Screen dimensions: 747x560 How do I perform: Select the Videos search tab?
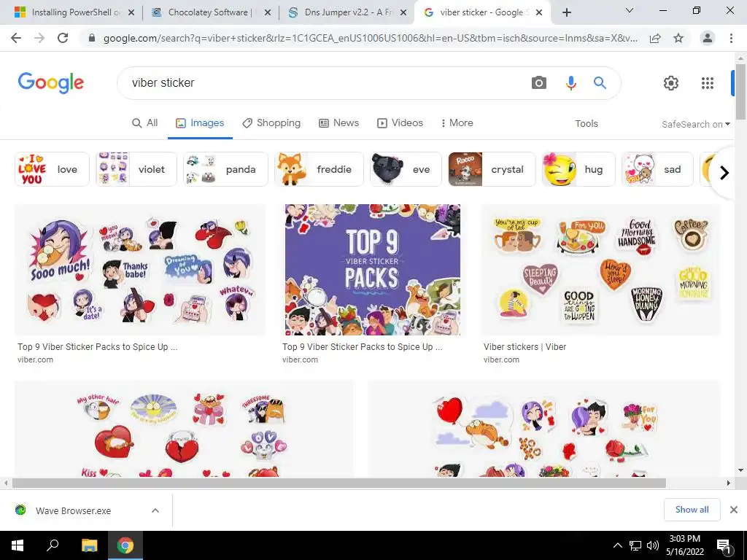(400, 122)
